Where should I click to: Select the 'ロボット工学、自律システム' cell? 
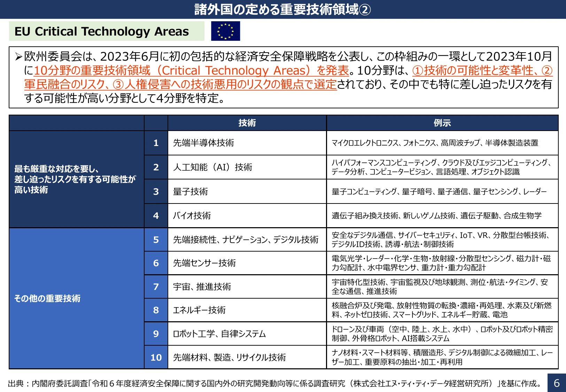click(247, 333)
